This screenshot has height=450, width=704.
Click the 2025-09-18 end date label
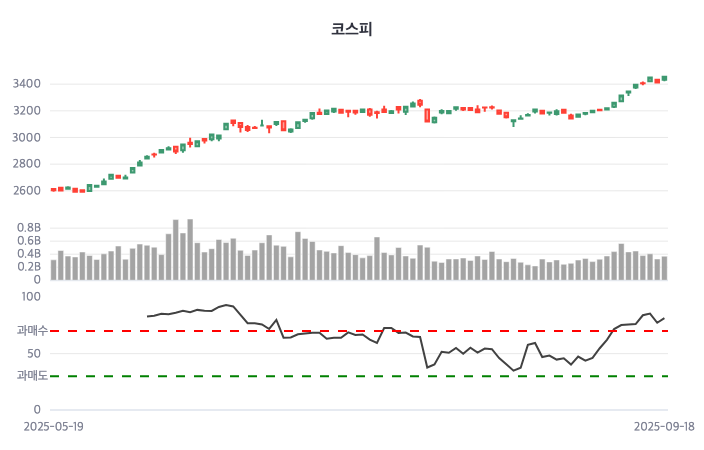pos(664,425)
